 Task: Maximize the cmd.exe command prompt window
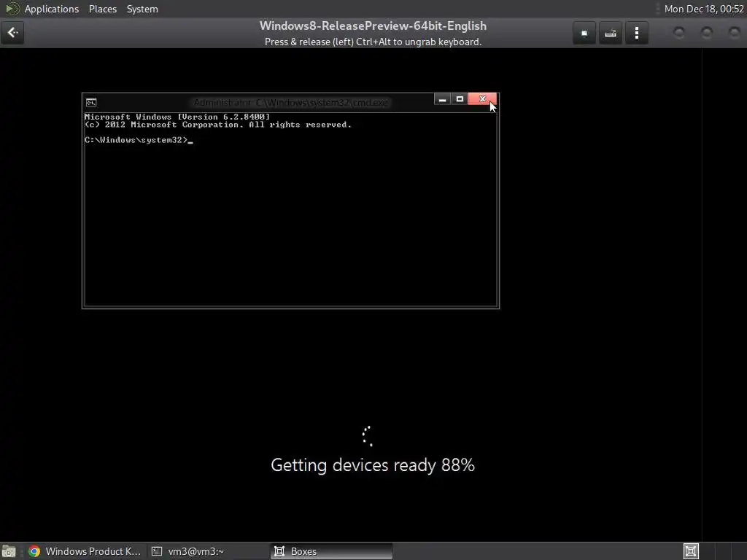tap(460, 99)
